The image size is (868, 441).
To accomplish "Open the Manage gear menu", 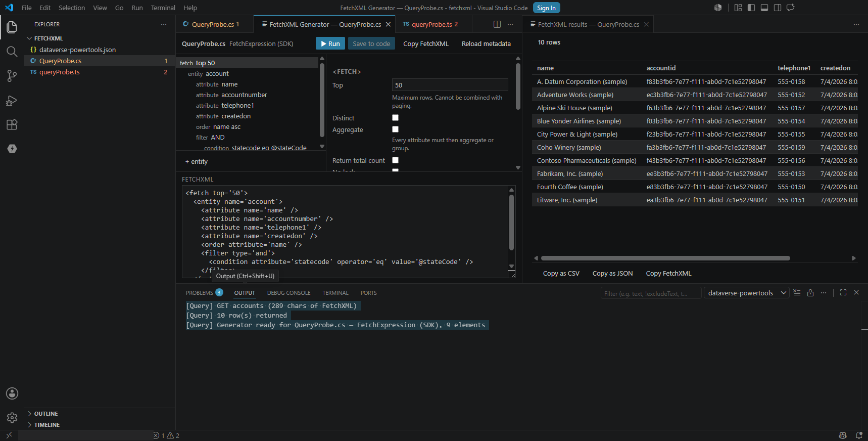I will point(12,418).
